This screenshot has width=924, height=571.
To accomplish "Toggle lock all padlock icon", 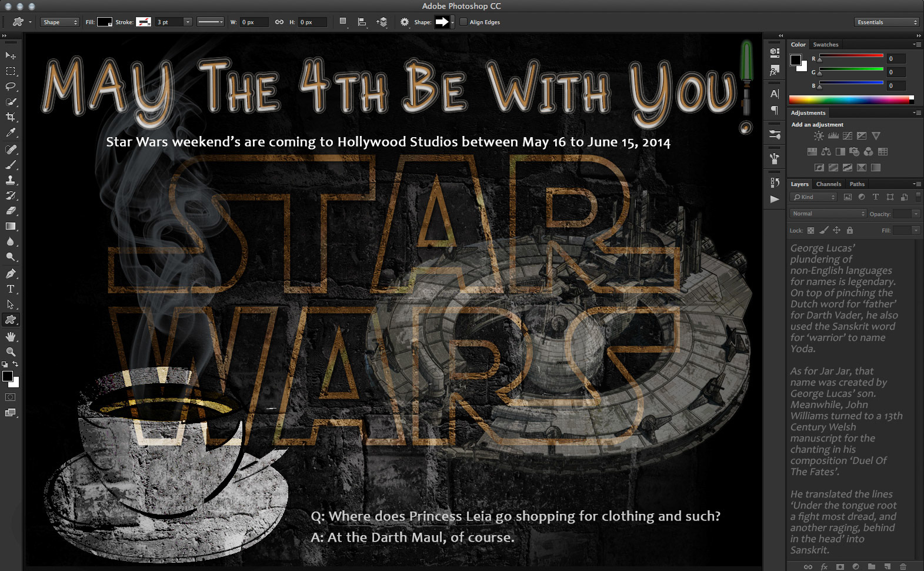I will click(849, 231).
